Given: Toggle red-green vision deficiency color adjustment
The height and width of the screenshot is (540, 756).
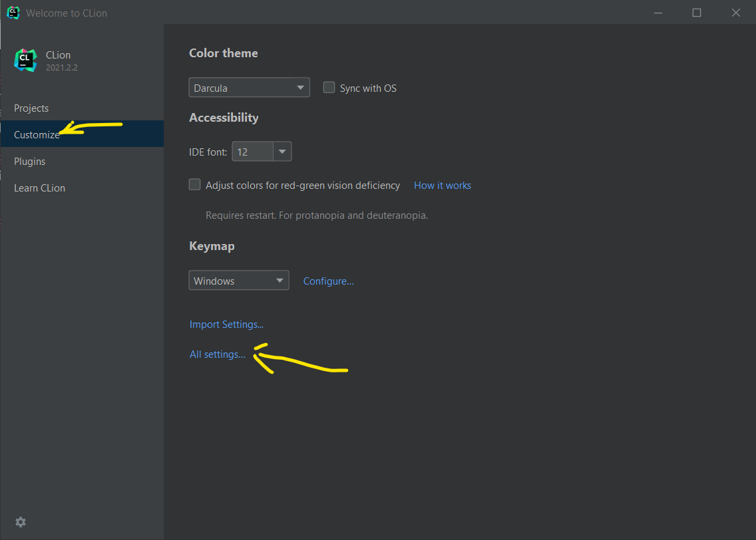Looking at the screenshot, I should [195, 184].
